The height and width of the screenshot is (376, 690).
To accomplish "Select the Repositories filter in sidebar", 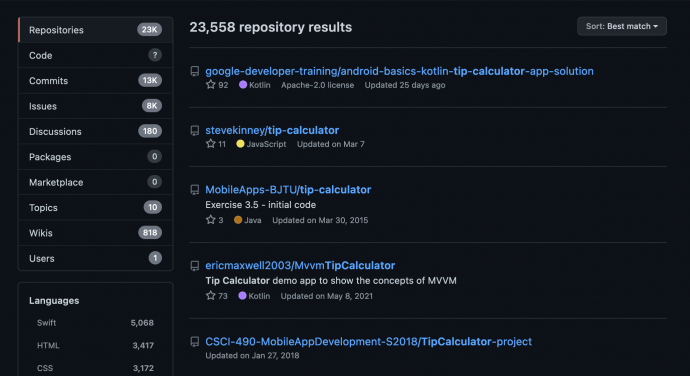I will point(95,30).
